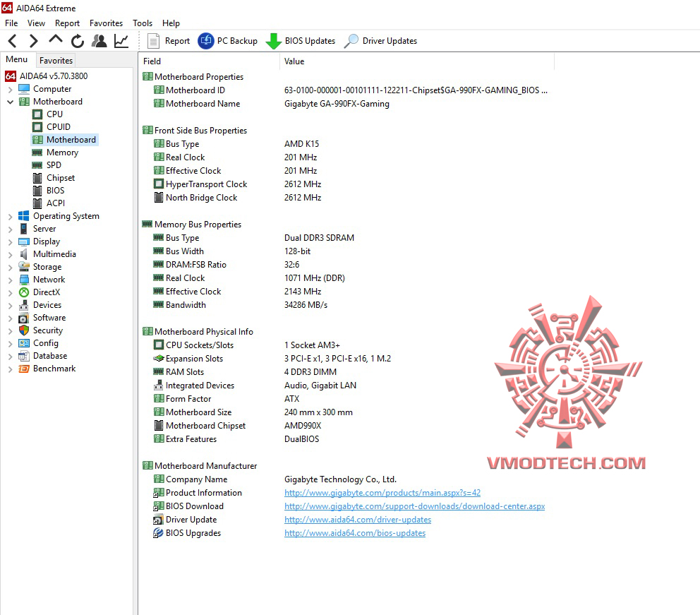This screenshot has height=615, width=700.
Task: Open the aida64 driver-updates link
Action: [x=358, y=520]
